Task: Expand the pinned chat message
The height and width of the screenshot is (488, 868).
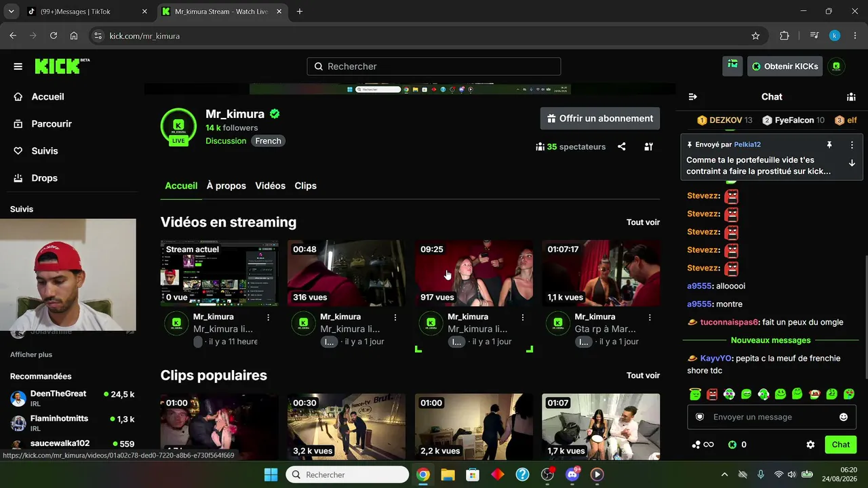Action: [x=852, y=163]
